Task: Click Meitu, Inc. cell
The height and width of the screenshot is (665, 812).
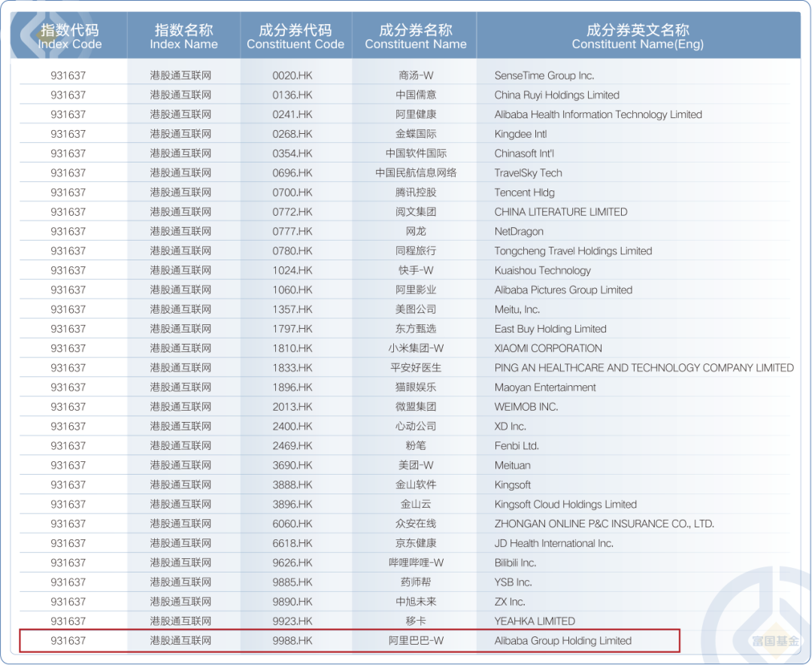Action: [x=517, y=310]
